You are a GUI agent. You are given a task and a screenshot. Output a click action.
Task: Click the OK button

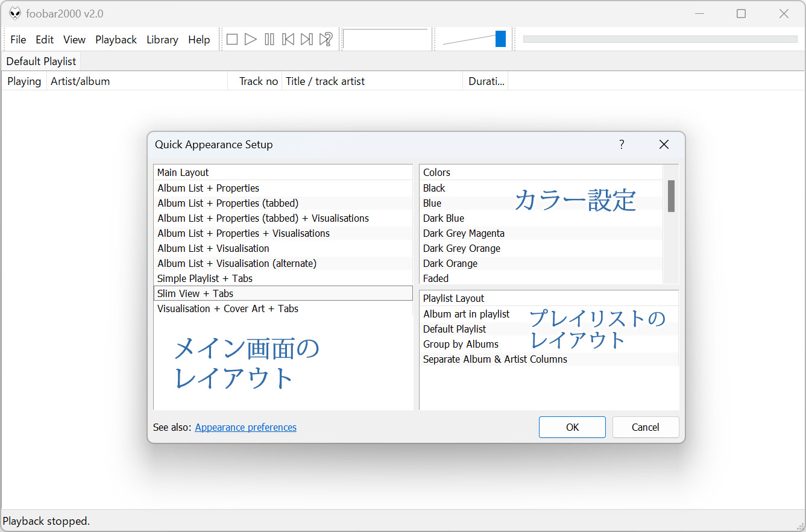(572, 427)
